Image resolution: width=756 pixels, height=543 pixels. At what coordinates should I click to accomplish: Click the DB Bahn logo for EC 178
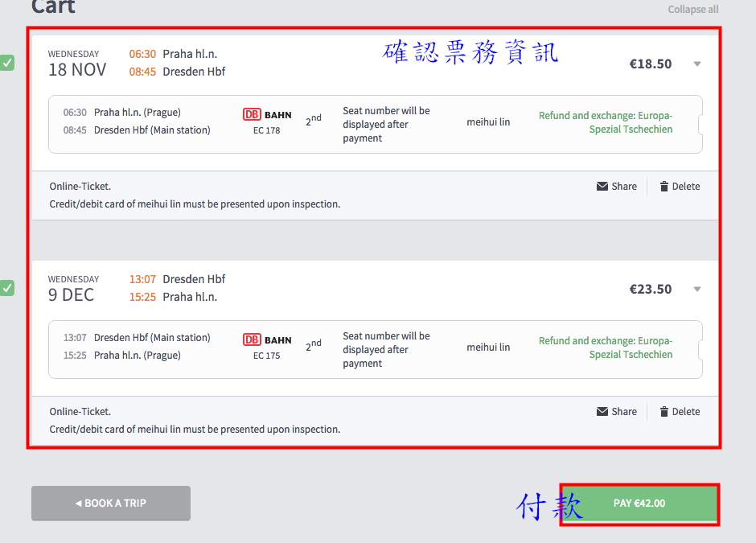(x=267, y=115)
